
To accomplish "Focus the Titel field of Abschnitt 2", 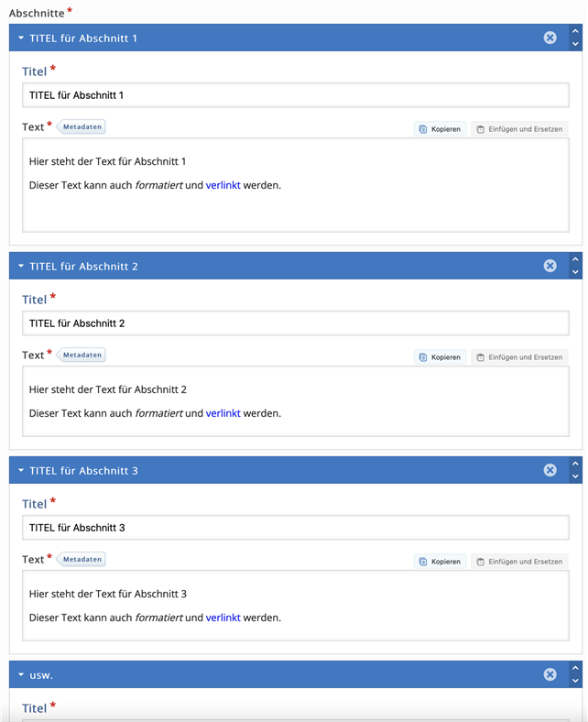I will pos(295,323).
